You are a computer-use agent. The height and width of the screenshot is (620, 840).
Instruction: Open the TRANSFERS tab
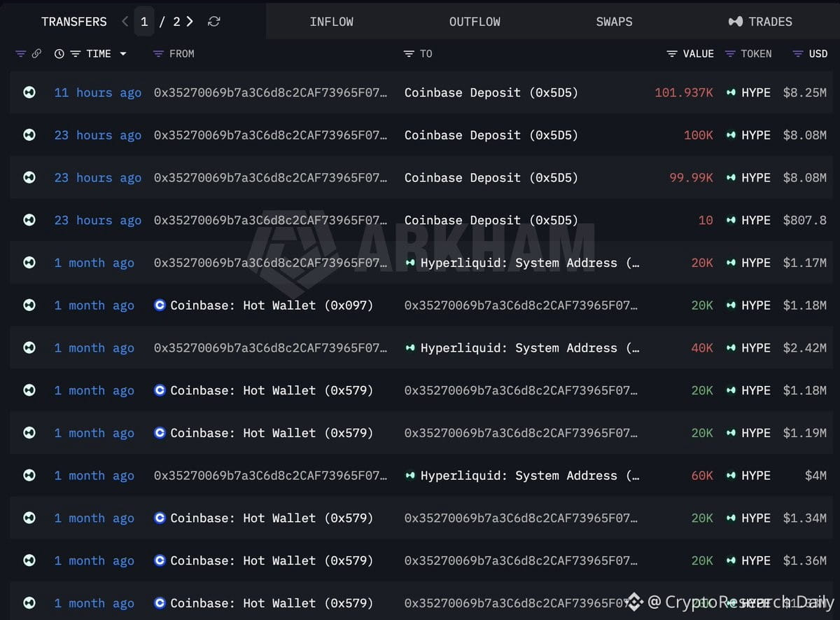pyautogui.click(x=74, y=22)
